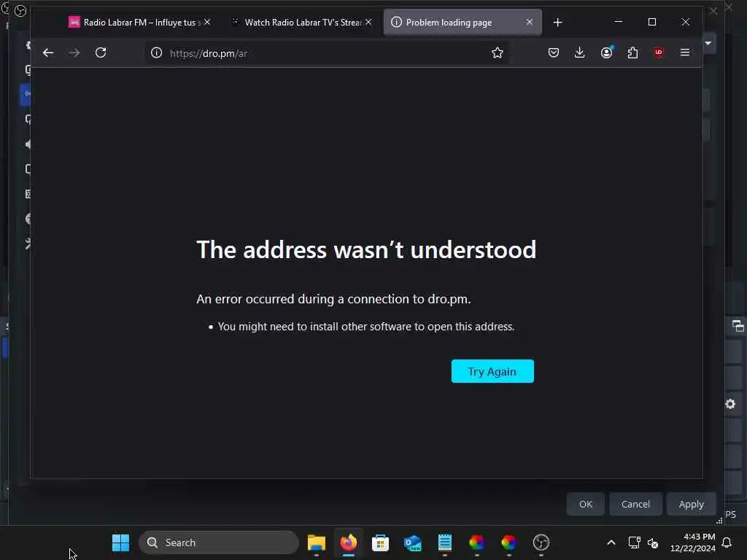Open OBS Studio from the taskbar
This screenshot has width=747, height=560.
pos(541,542)
